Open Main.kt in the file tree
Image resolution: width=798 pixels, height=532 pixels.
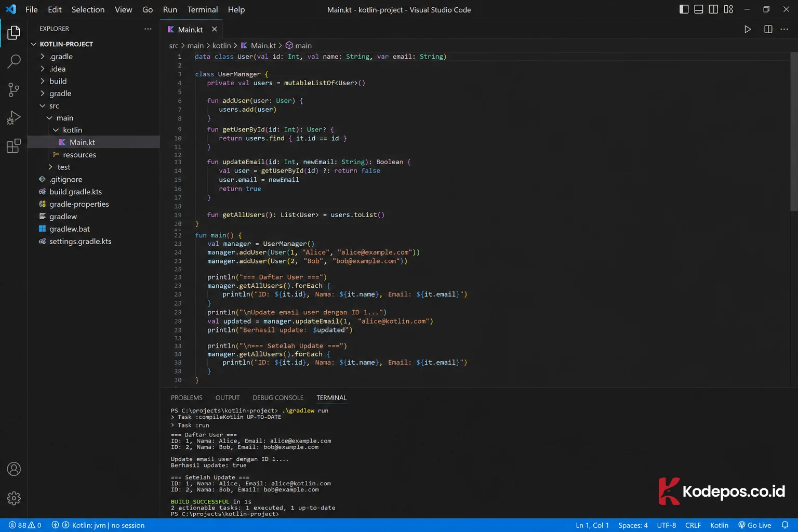[94, 142]
